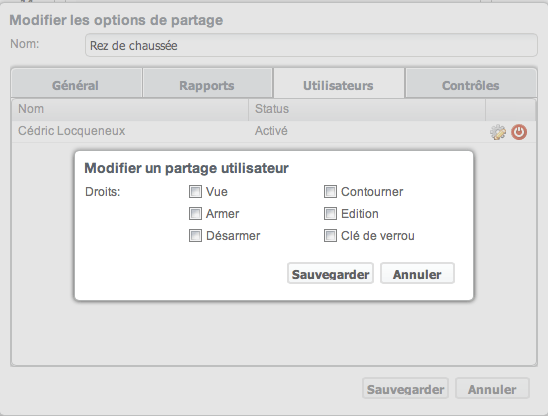Enable the Edition right checkbox

coord(330,214)
